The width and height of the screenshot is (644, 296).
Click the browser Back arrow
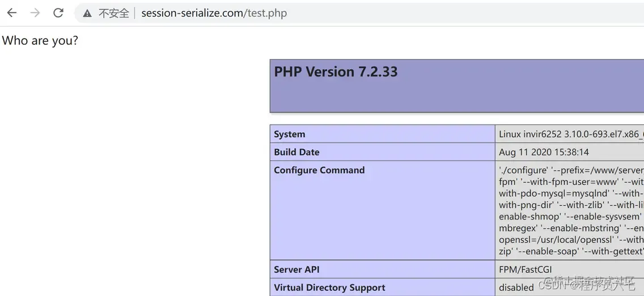click(x=11, y=13)
